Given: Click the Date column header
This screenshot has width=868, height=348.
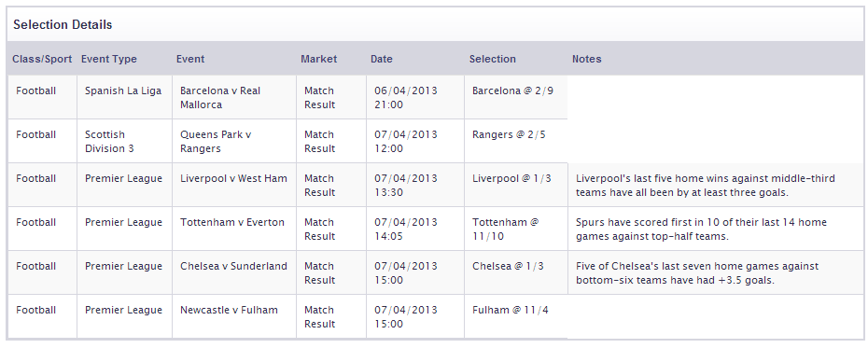Looking at the screenshot, I should coord(382,59).
